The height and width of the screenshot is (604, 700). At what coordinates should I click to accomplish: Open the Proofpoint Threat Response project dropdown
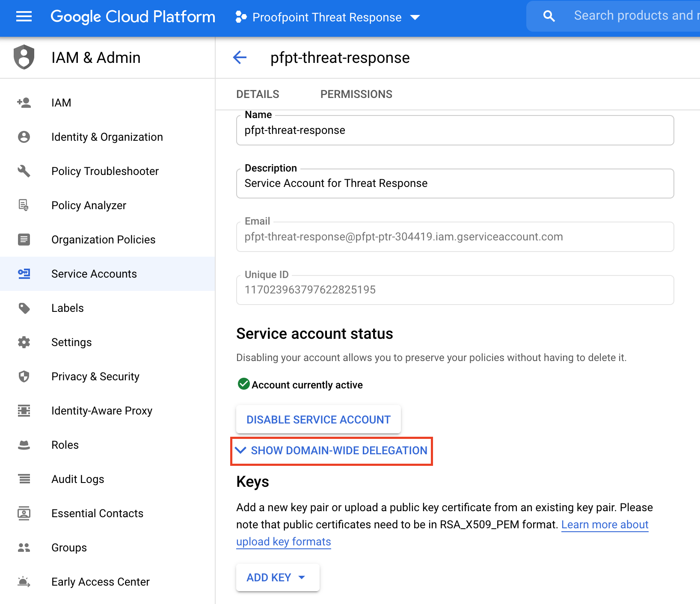point(328,17)
